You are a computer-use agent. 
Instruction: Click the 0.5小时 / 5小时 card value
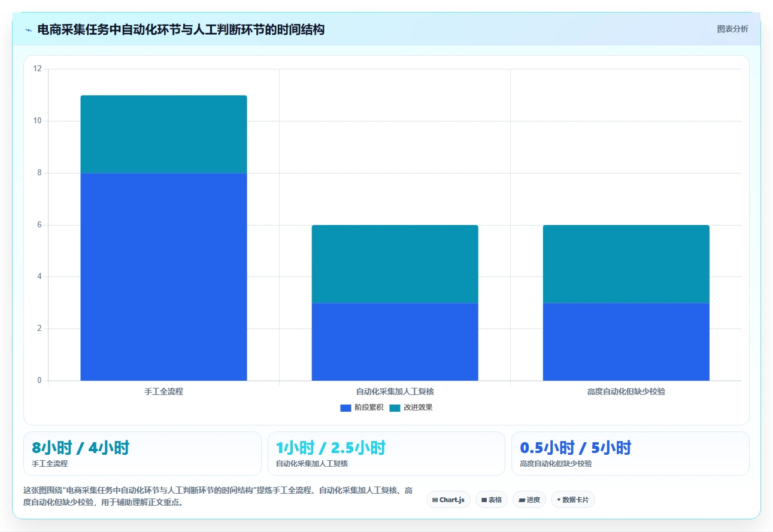pos(575,448)
